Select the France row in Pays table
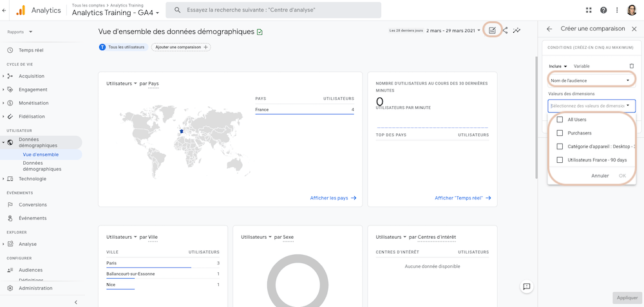 coord(305,109)
